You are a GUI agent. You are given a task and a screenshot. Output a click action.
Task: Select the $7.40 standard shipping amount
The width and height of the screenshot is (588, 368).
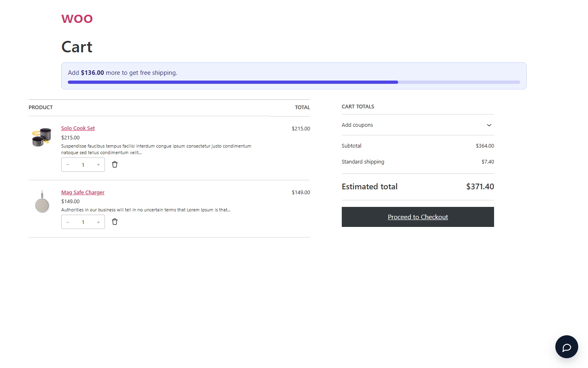(488, 162)
